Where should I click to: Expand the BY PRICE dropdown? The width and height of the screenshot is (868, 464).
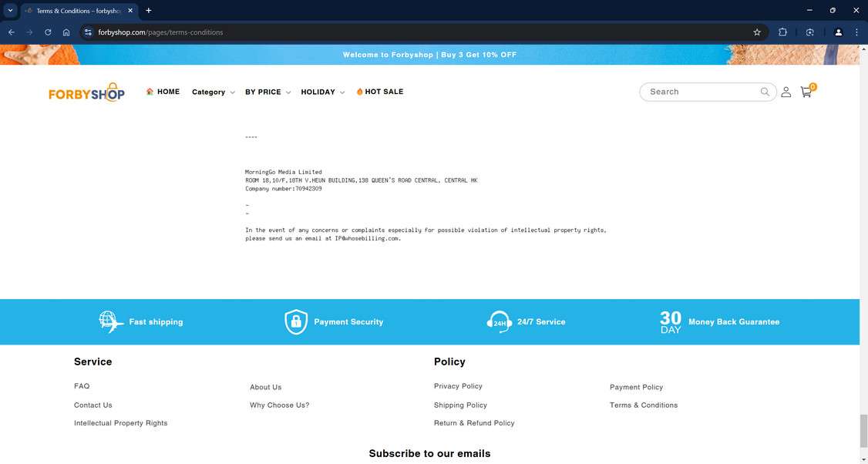click(x=267, y=92)
